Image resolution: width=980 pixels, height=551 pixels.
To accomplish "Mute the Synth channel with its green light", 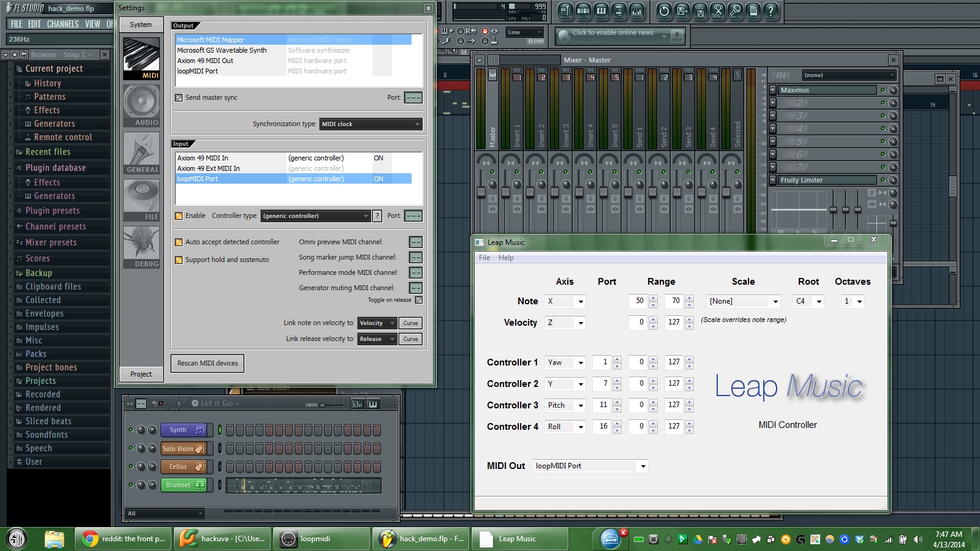I will (x=130, y=430).
